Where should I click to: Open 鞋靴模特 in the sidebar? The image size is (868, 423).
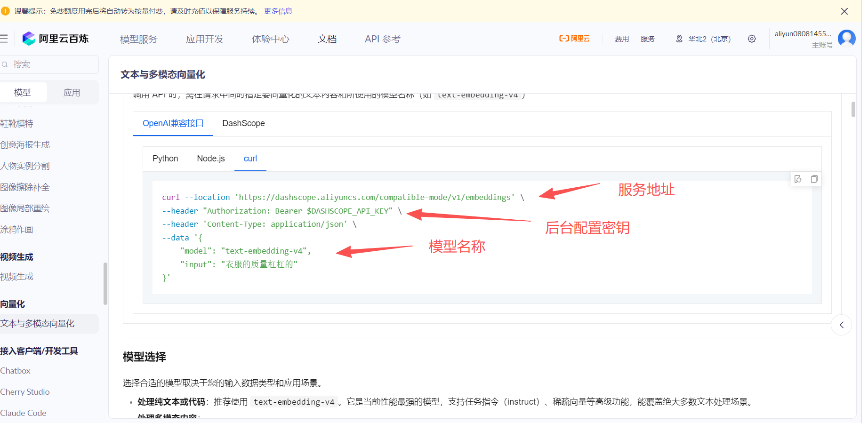point(17,124)
